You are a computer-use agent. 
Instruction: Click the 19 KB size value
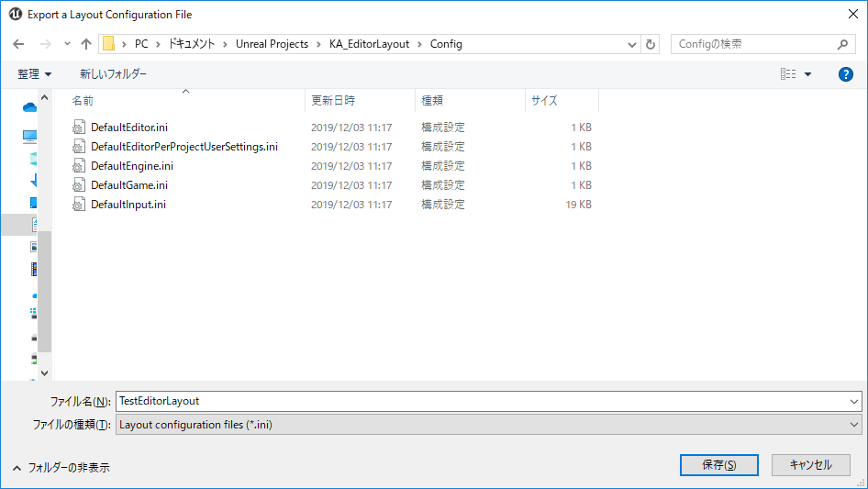click(578, 205)
